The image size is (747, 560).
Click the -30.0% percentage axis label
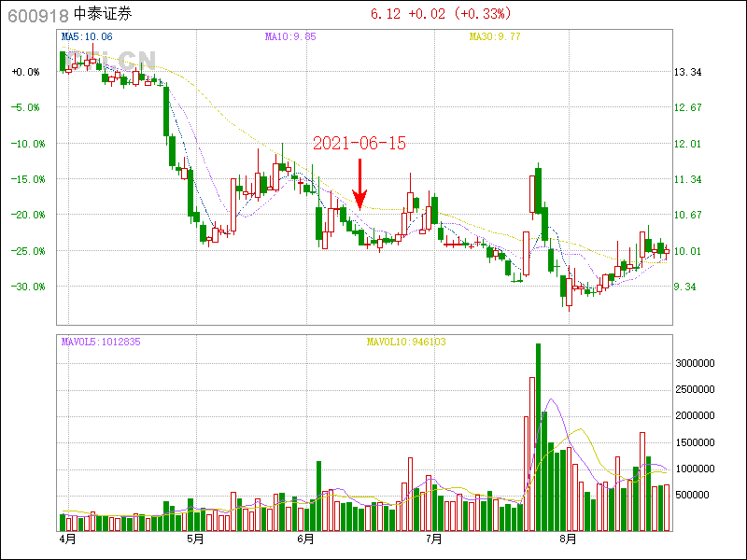(26, 287)
